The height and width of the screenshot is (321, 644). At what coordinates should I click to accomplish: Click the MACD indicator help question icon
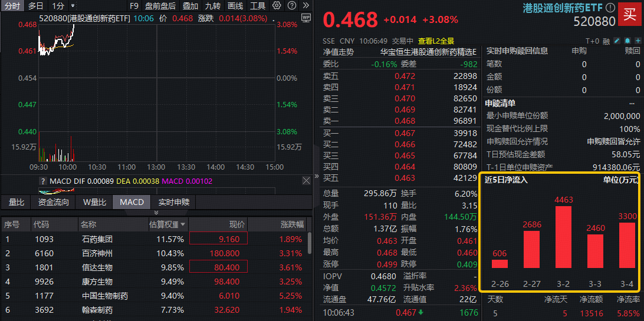tap(43, 181)
